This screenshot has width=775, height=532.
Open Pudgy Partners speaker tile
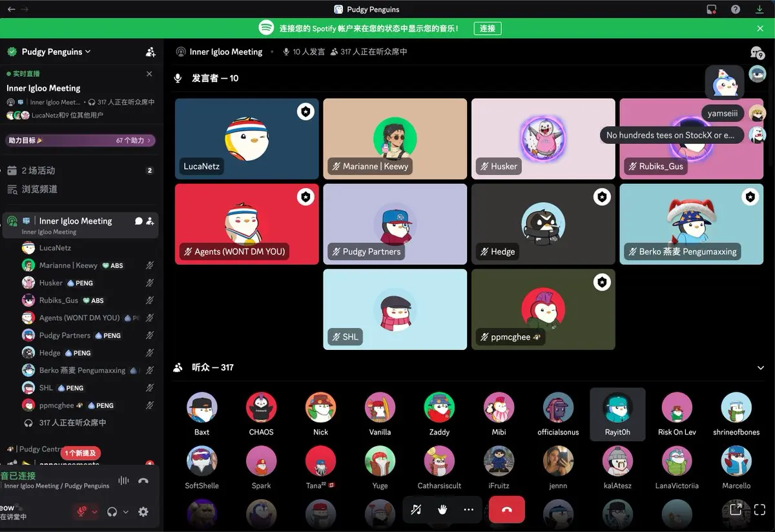395,224
